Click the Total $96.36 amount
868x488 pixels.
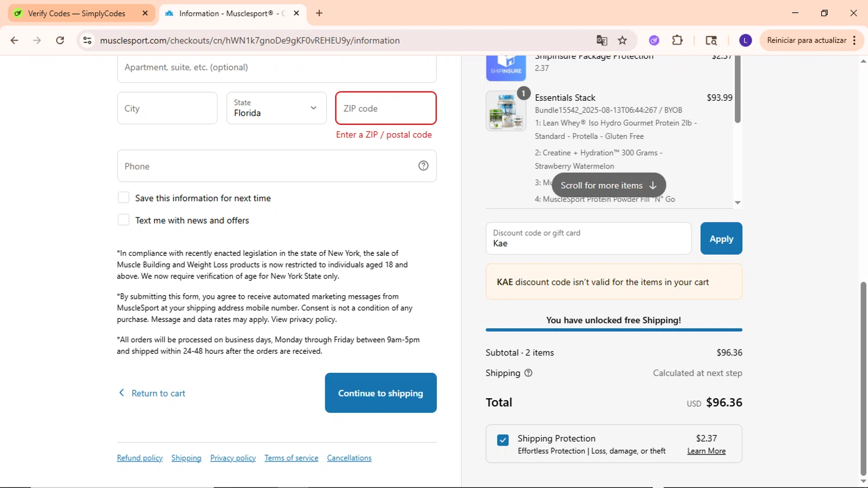tap(724, 402)
